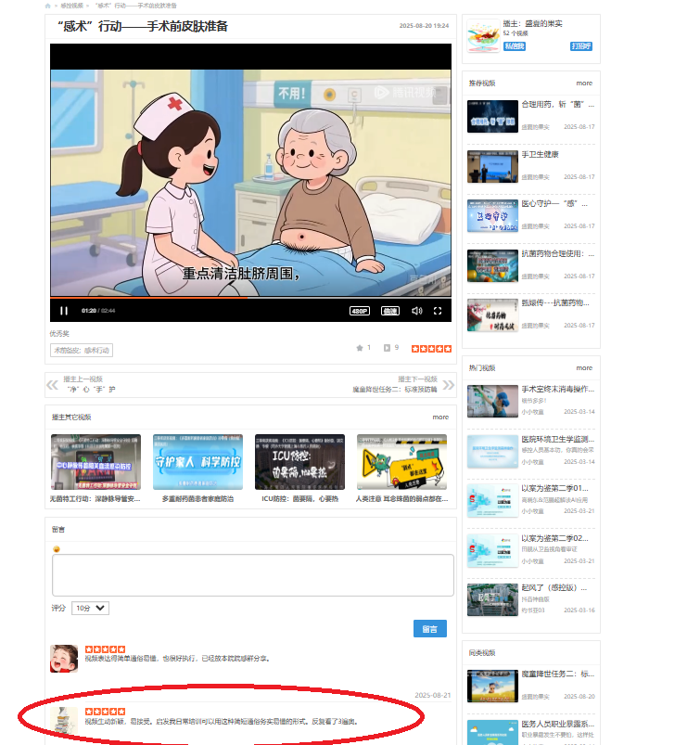Open the 倍速 playback speed menu
This screenshot has height=745, width=700.
tap(389, 311)
